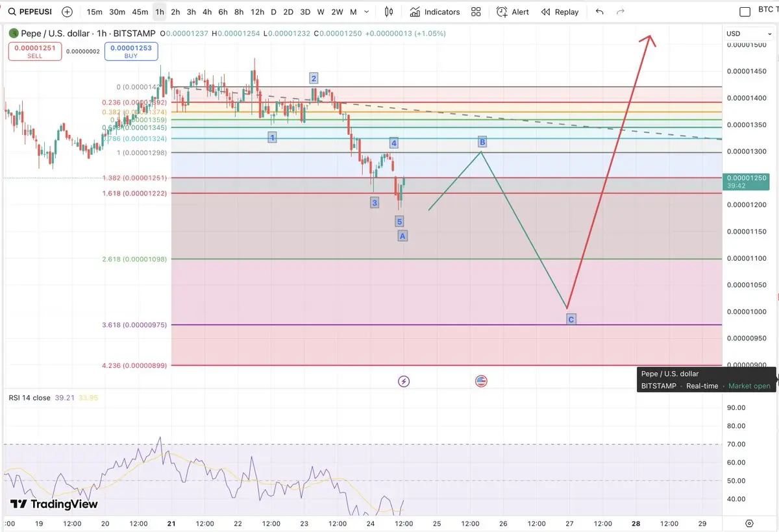779x532 pixels.
Task: Switch to the D daily timeframe
Action: tap(273, 12)
